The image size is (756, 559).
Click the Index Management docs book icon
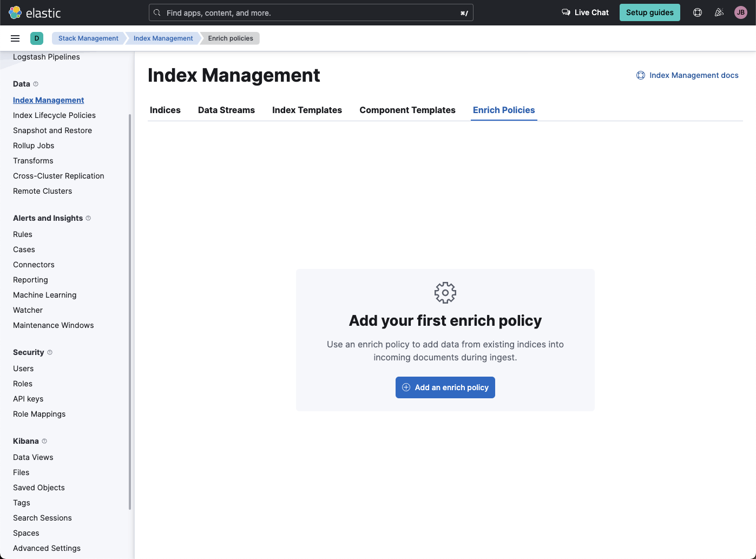pyautogui.click(x=641, y=75)
